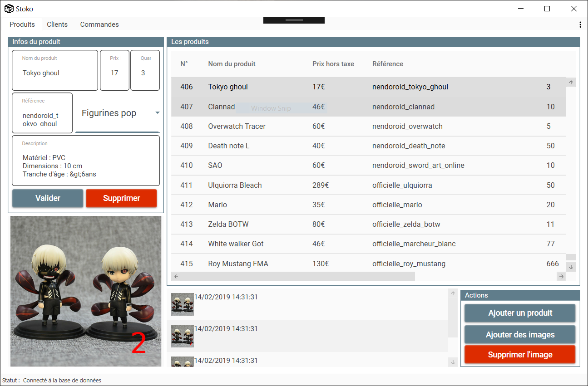
Task: Go to the Commandes tab
Action: coord(99,24)
